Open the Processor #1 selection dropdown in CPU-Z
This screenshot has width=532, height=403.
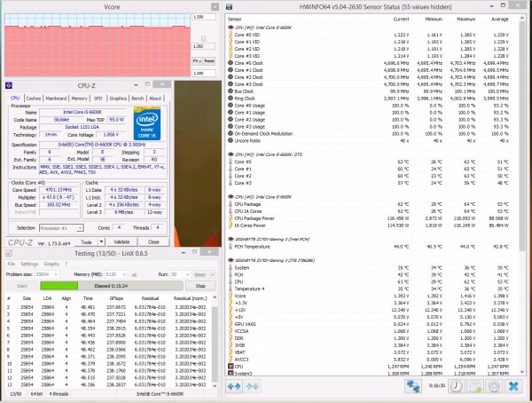61,228
